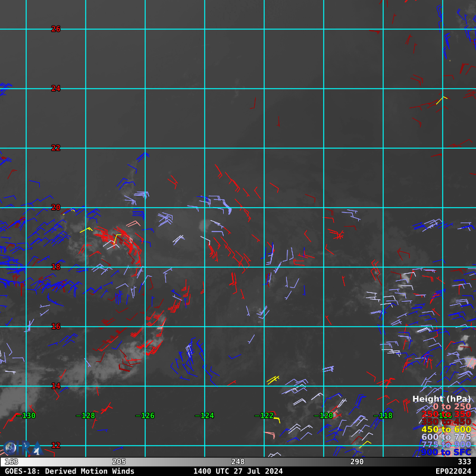Click the longitude label -124
476x476 pixels.
[x=204, y=416]
